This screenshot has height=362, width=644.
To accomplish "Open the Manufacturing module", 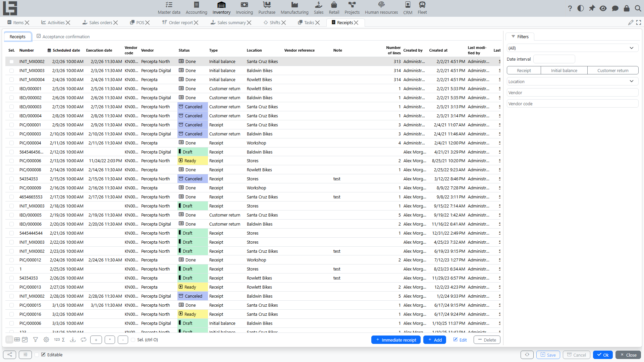I will pos(294,8).
